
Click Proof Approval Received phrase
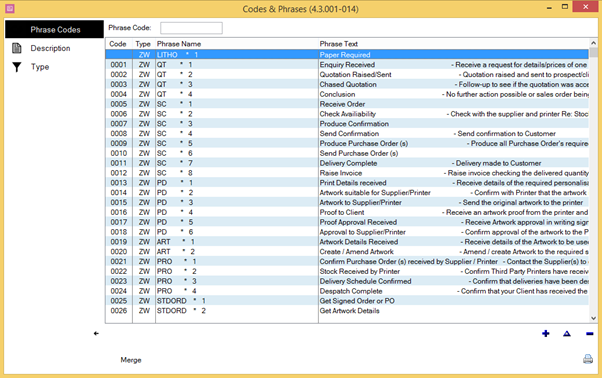click(x=358, y=222)
